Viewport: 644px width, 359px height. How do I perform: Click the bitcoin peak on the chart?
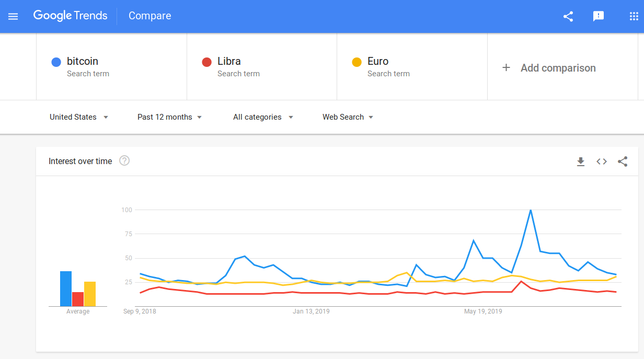coord(531,210)
